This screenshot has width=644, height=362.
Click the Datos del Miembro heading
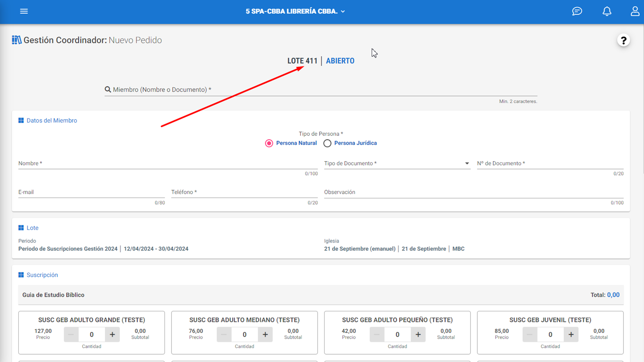coord(52,121)
